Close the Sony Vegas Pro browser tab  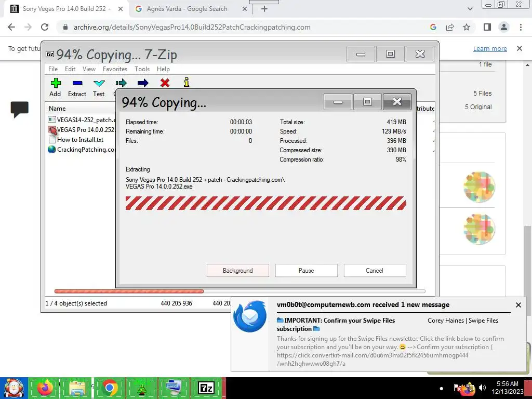[x=121, y=9]
